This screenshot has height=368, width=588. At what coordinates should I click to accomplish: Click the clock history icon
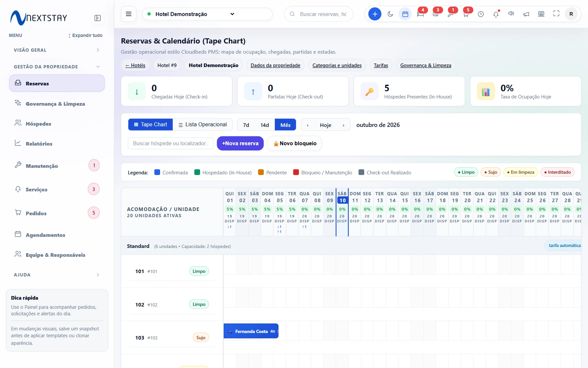pyautogui.click(x=481, y=14)
